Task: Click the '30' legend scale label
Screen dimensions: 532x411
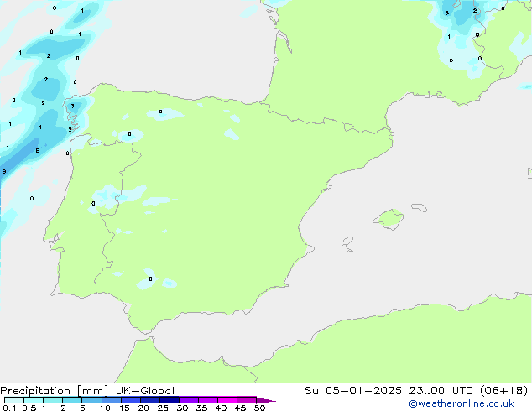Action: click(x=182, y=408)
